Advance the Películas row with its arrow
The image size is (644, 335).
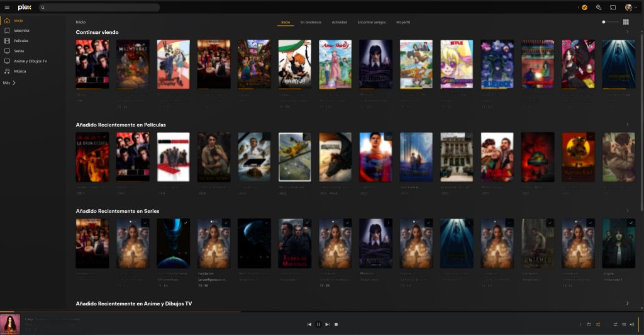coord(627,125)
